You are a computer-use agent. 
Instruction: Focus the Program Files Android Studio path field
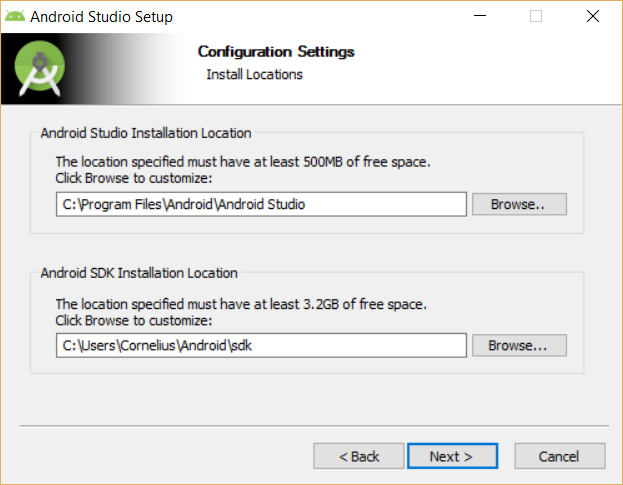[261, 204]
